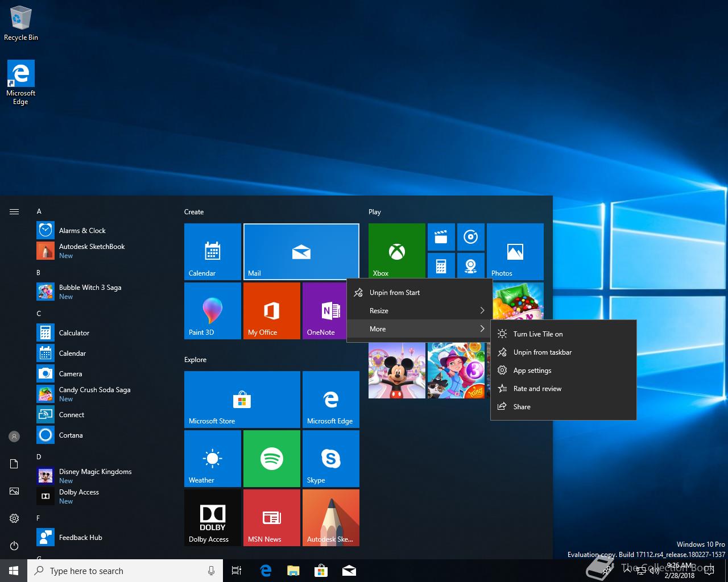Open the small Calculator tile
The width and height of the screenshot is (728, 582).
[x=441, y=265]
